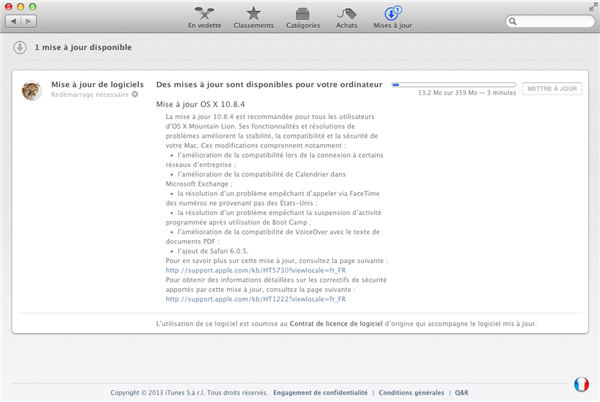Click the 'Mise à jour de logiciels' title
The width and height of the screenshot is (600, 402).
pos(98,84)
